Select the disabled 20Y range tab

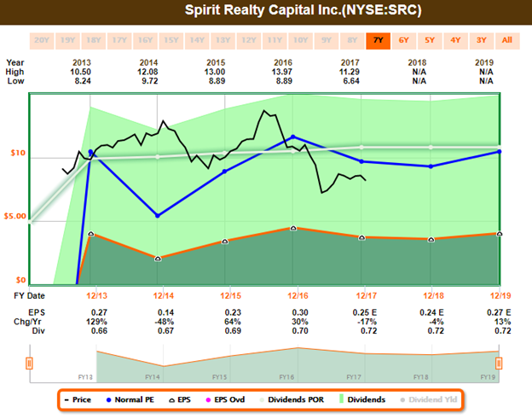click(42, 41)
